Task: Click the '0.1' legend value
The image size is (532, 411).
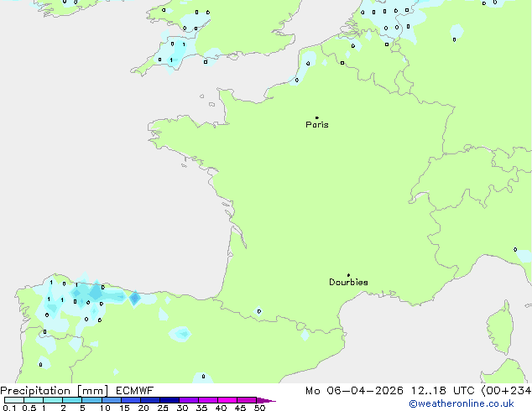Action: (x=9, y=408)
